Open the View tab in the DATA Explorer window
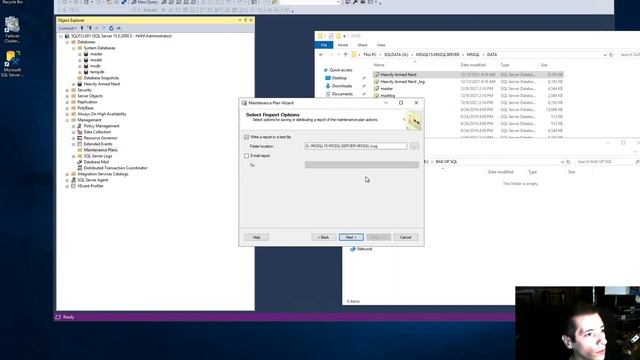This screenshot has height=360, width=640. pos(381,45)
